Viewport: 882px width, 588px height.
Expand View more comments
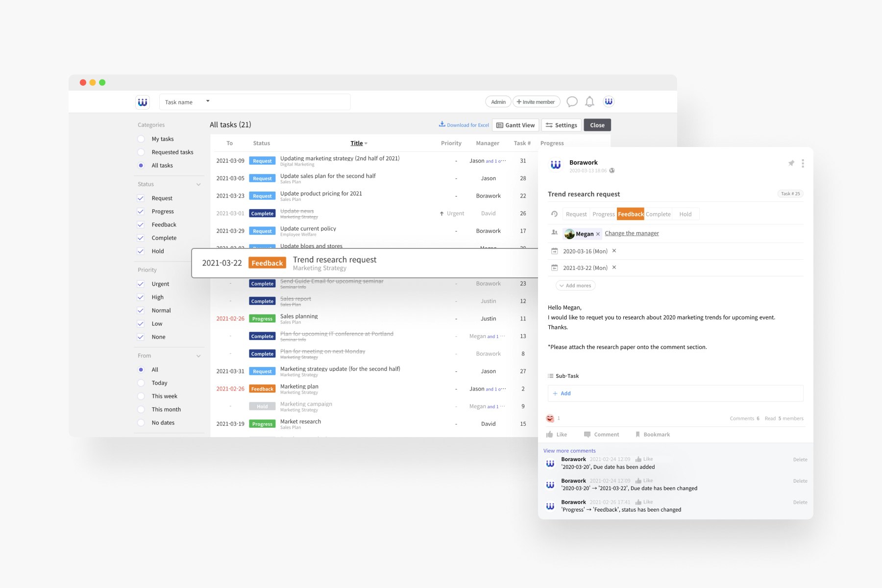coord(569,451)
